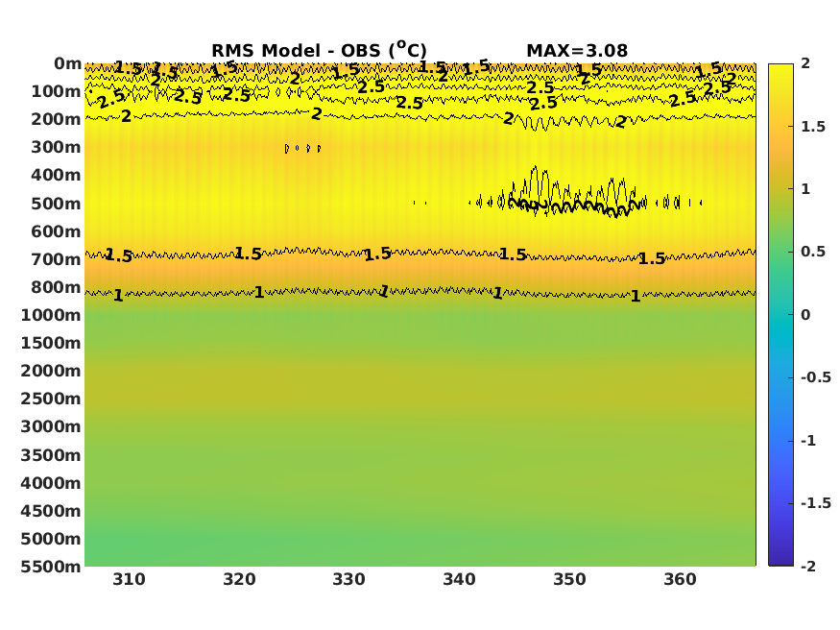Click the colorbar tick label '-2'
This screenshot has width=840, height=630.
click(808, 567)
